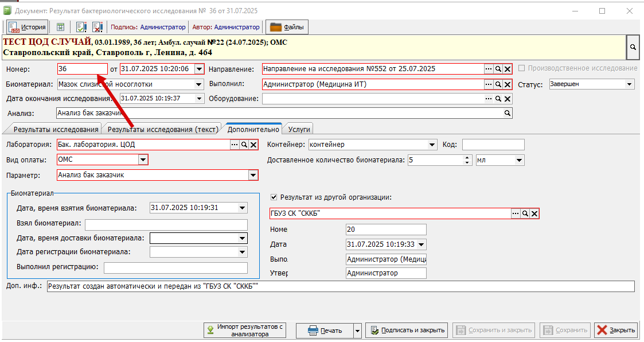This screenshot has width=644, height=342.
Task: Clear the Направление field with X
Action: click(508, 69)
